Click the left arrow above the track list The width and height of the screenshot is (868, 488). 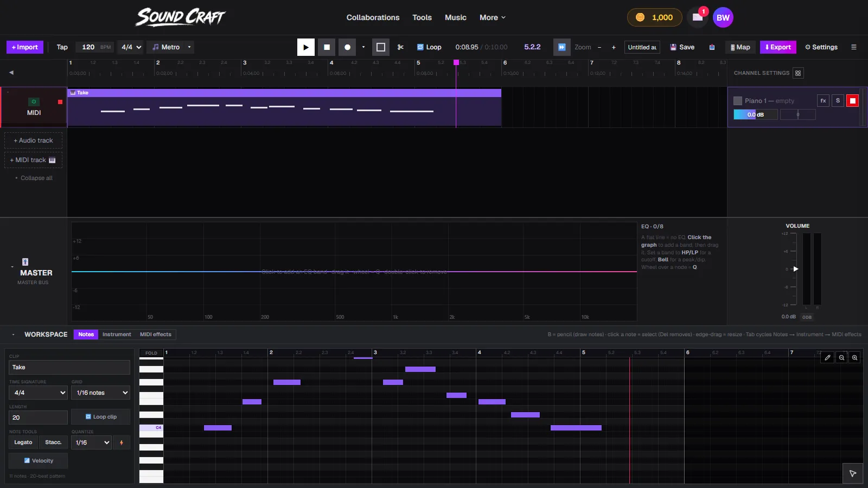(x=11, y=72)
